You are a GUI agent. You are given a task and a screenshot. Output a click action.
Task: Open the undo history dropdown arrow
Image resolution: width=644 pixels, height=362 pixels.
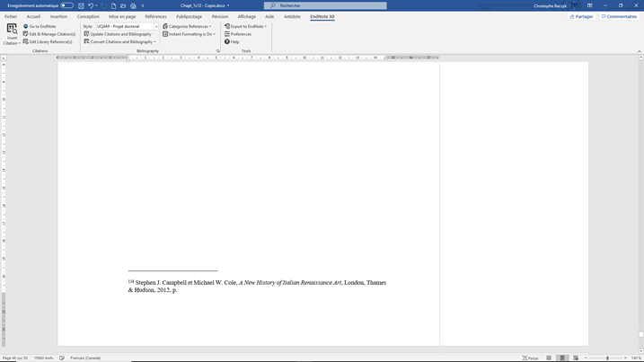tap(96, 5)
